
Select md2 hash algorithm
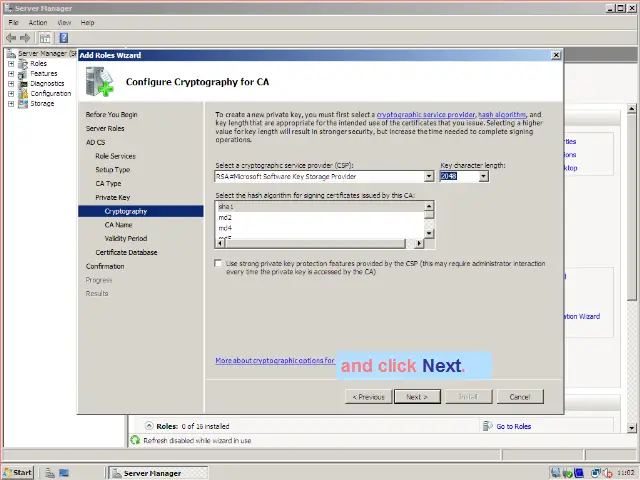(x=319, y=218)
